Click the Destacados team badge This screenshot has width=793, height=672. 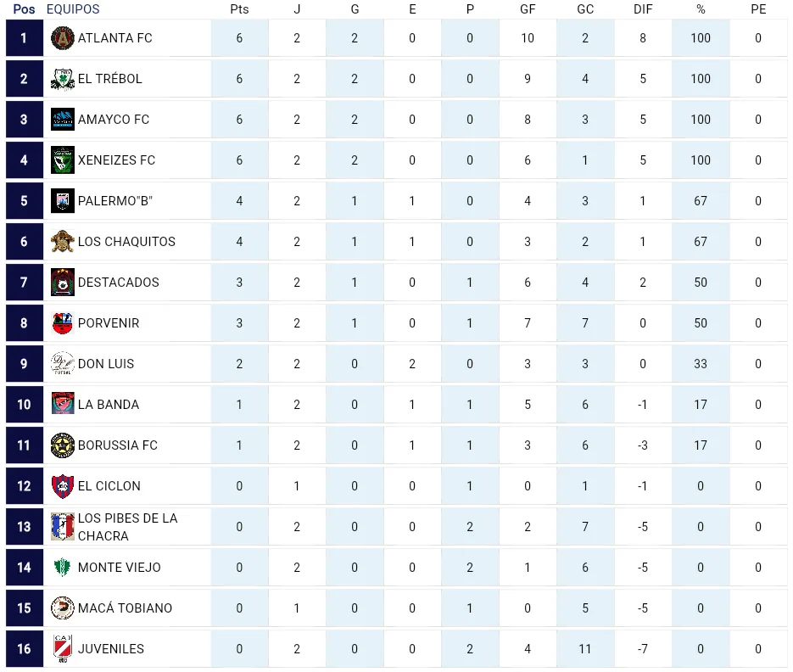point(63,283)
